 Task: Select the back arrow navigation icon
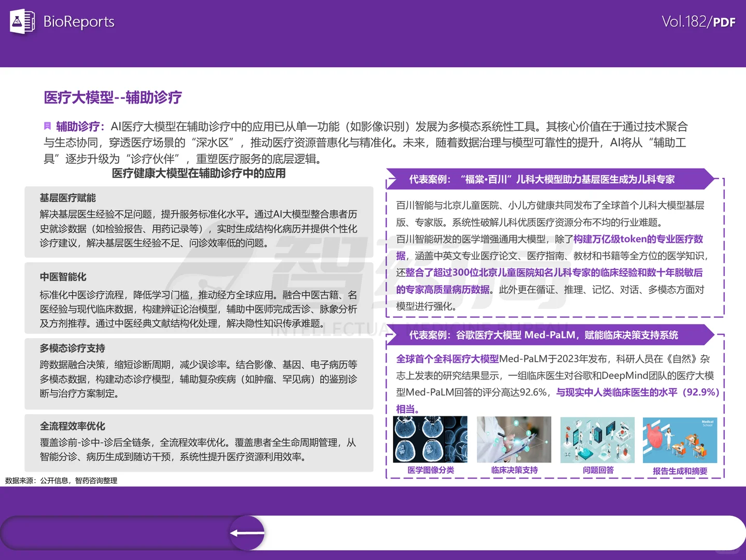(x=247, y=532)
